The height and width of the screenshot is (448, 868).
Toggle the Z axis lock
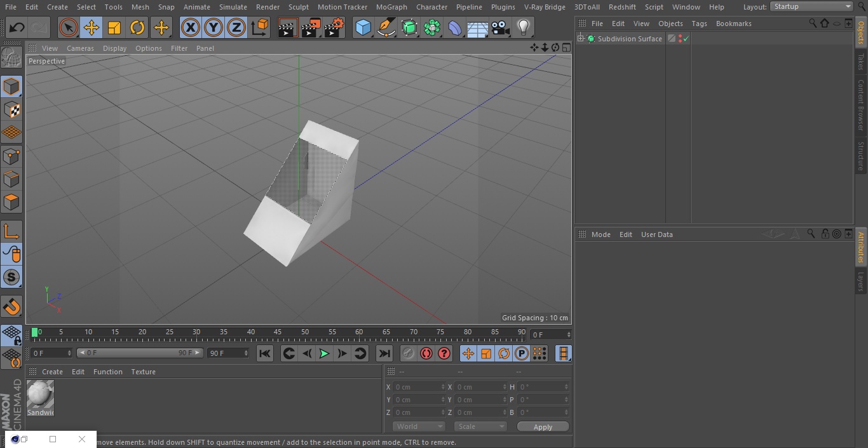pyautogui.click(x=236, y=27)
